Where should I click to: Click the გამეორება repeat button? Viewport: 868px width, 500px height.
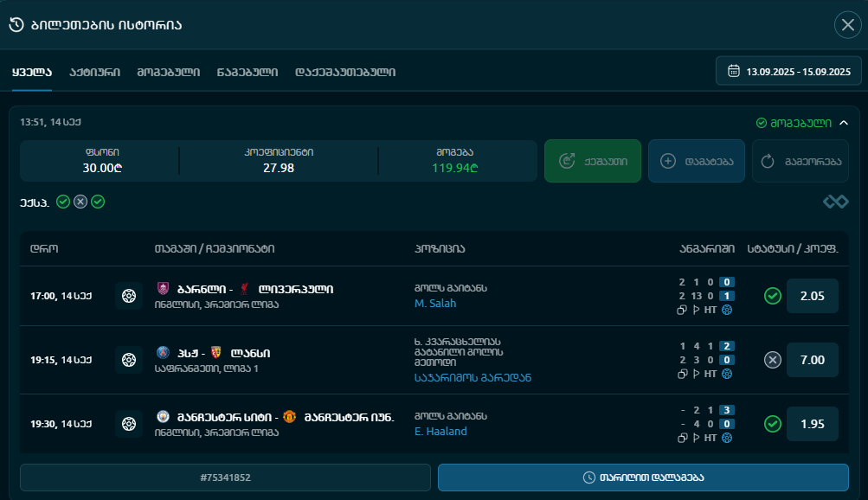[x=800, y=161]
